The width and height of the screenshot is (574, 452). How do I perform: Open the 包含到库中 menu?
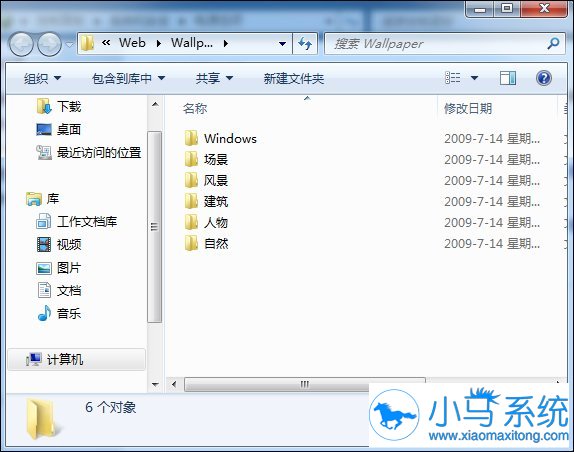(x=128, y=78)
